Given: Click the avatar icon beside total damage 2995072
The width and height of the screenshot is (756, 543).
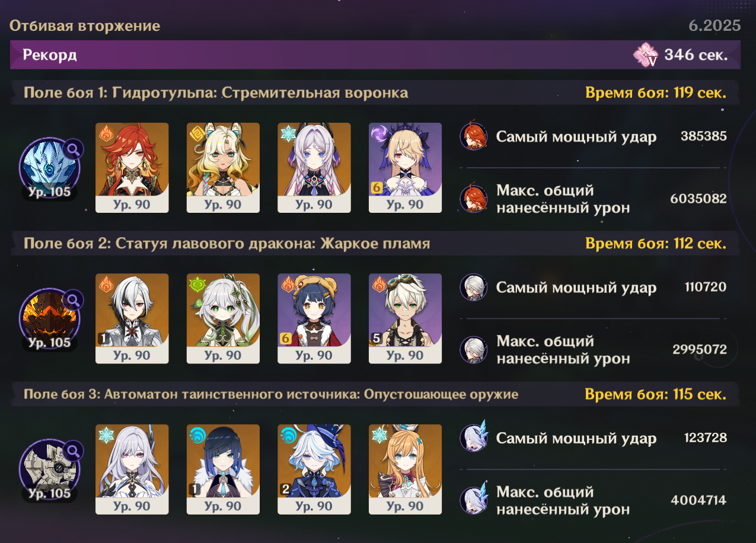Looking at the screenshot, I should click(473, 350).
